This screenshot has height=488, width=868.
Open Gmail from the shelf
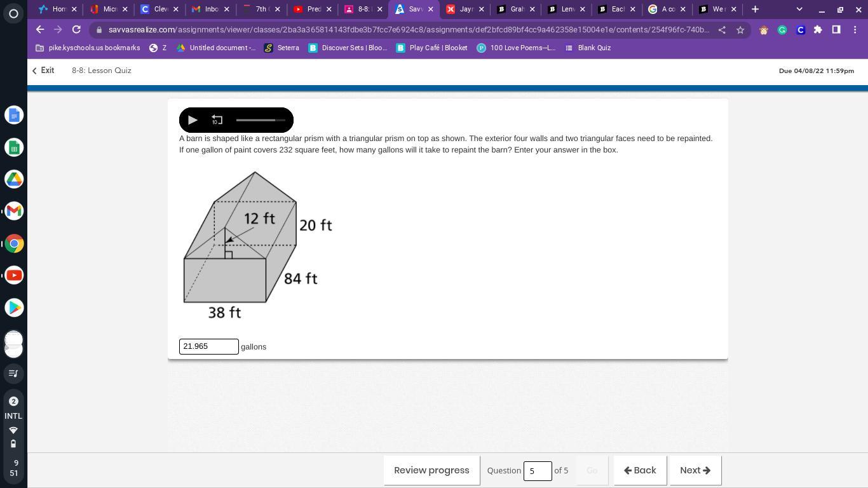coord(14,211)
